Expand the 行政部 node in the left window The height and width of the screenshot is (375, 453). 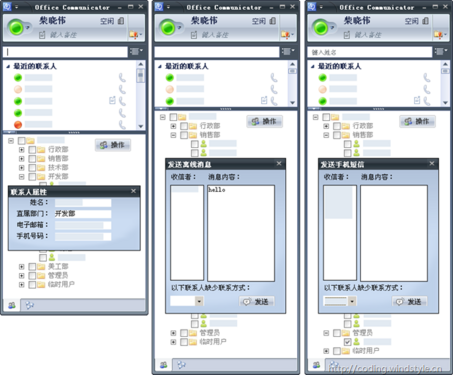click(x=21, y=150)
